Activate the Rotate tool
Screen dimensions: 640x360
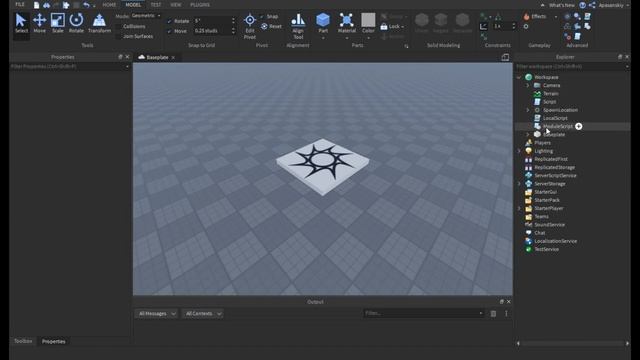(x=76, y=23)
